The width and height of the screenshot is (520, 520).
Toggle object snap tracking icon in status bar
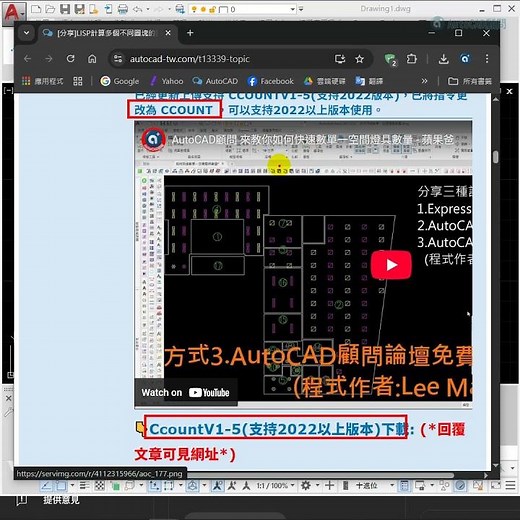tap(154, 486)
